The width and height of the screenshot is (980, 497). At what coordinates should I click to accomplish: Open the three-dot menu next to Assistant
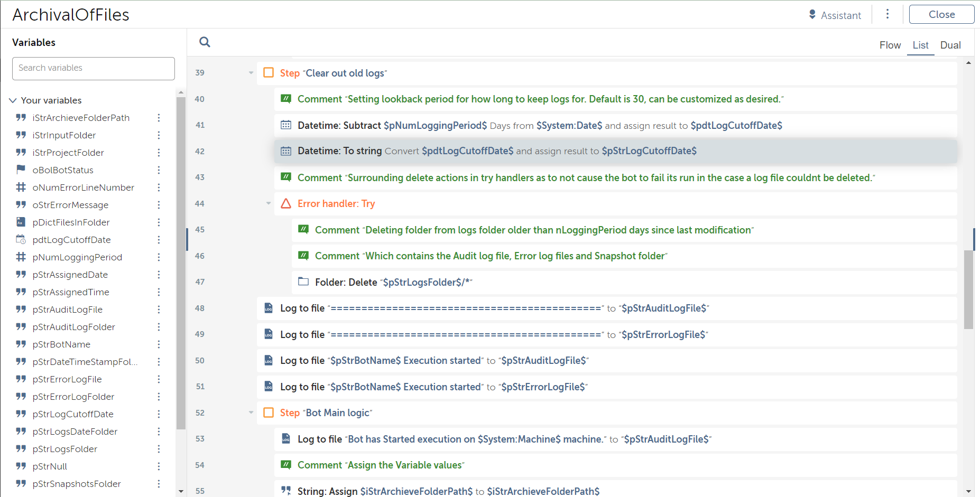(x=887, y=14)
